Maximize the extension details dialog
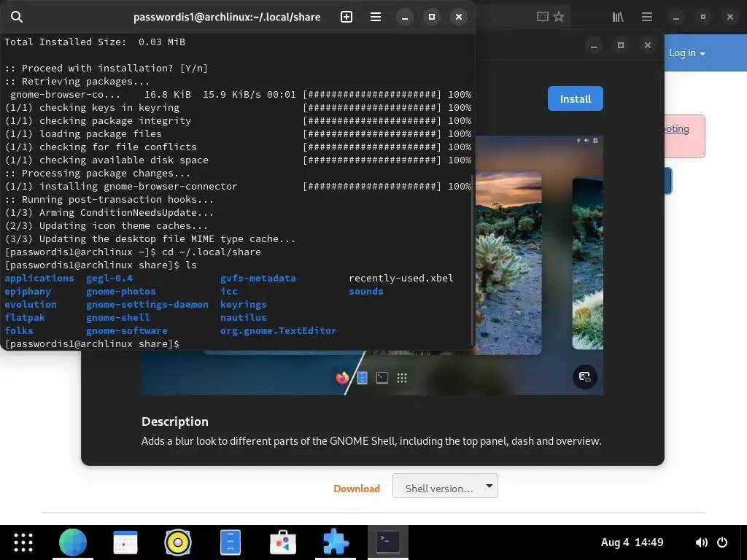Viewport: 747px width, 560px height. pyautogui.click(x=620, y=45)
